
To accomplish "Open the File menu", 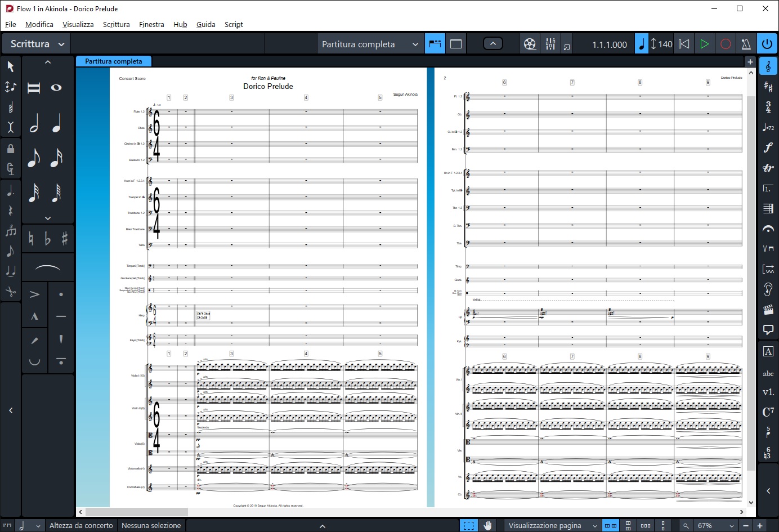I will (x=11, y=24).
